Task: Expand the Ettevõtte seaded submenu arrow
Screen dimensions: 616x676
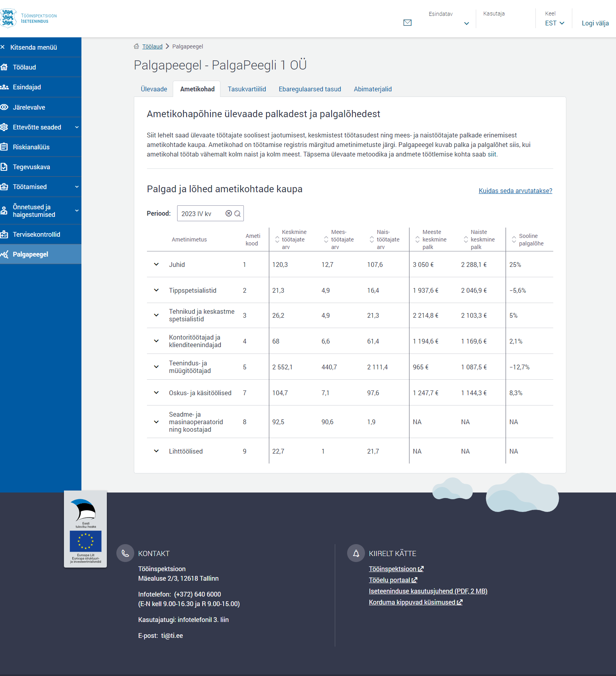Action: pos(77,127)
